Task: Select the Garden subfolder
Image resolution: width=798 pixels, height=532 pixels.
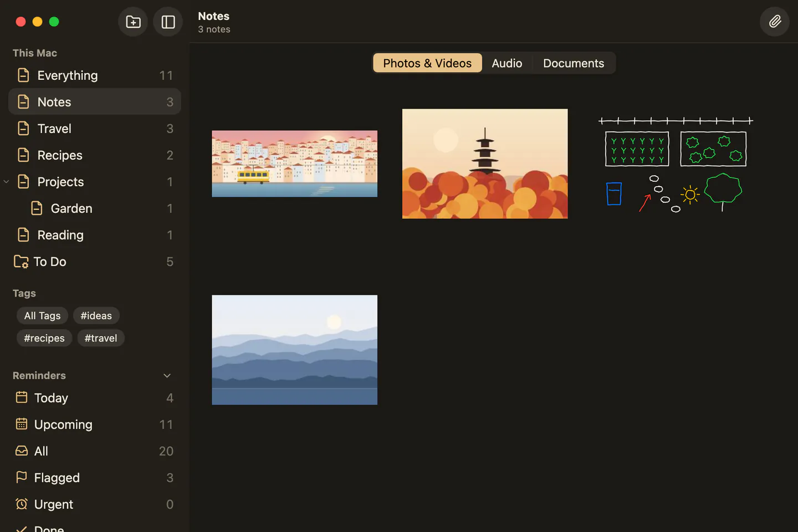Action: click(95, 208)
